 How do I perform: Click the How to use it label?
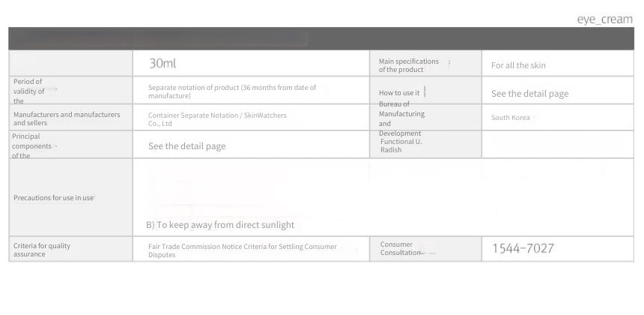point(399,93)
